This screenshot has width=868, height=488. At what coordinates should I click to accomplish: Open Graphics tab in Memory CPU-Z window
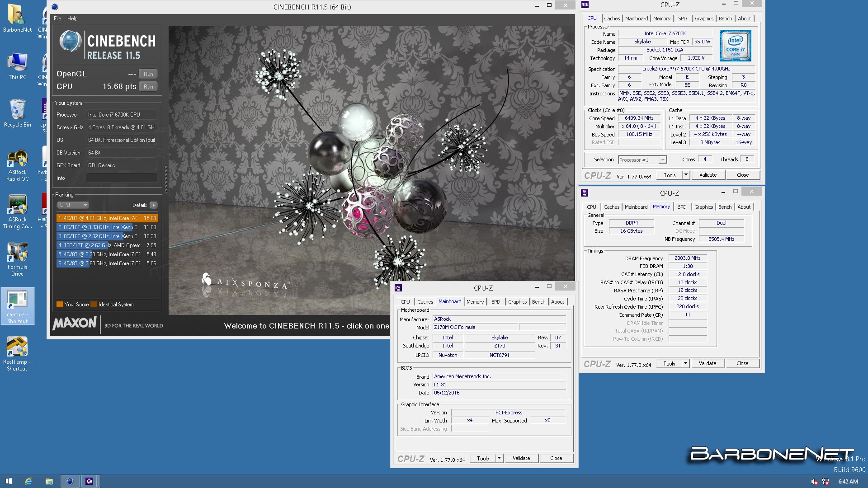pos(703,207)
